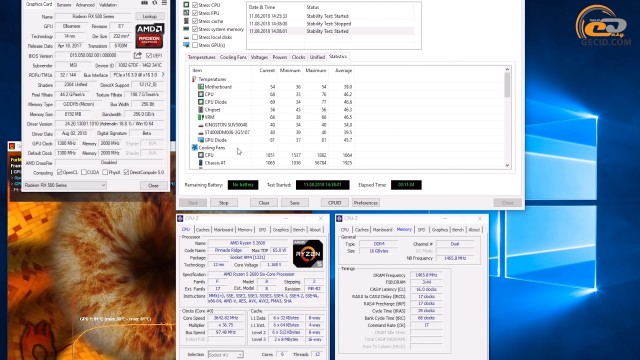Open the Temperatures tab in the stability test
The width and height of the screenshot is (640, 360).
point(202,57)
